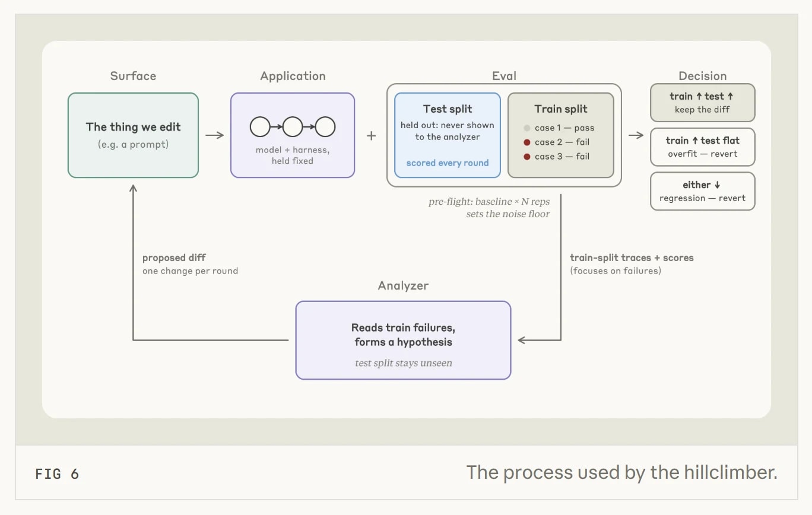This screenshot has height=515, width=812.
Task: Click "The thing we edit" text
Action: tap(133, 127)
